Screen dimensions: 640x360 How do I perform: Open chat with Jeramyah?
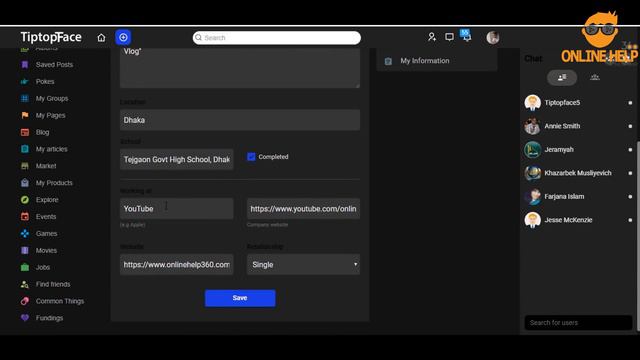tap(578, 150)
